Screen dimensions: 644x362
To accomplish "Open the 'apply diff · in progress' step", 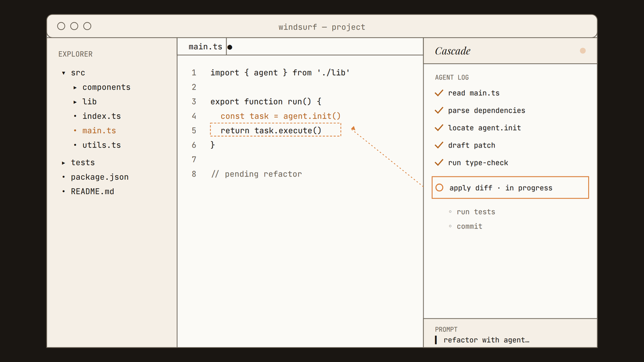I will pyautogui.click(x=510, y=188).
